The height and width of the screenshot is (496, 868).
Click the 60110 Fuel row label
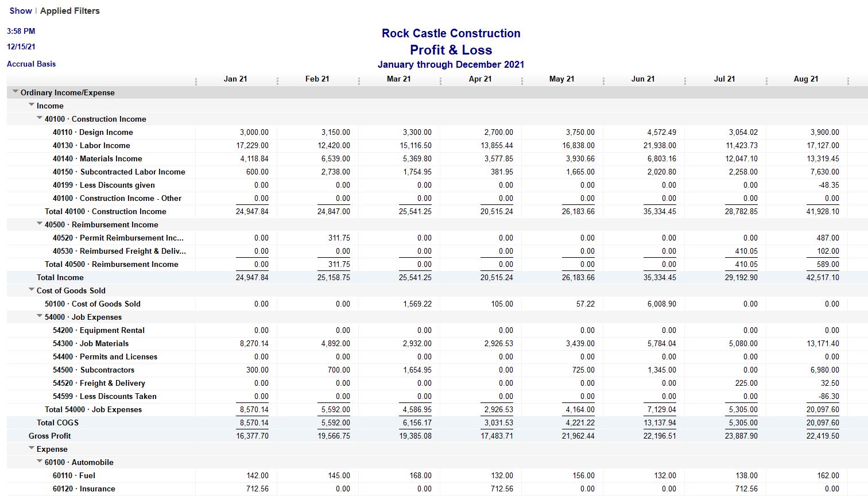pos(74,475)
